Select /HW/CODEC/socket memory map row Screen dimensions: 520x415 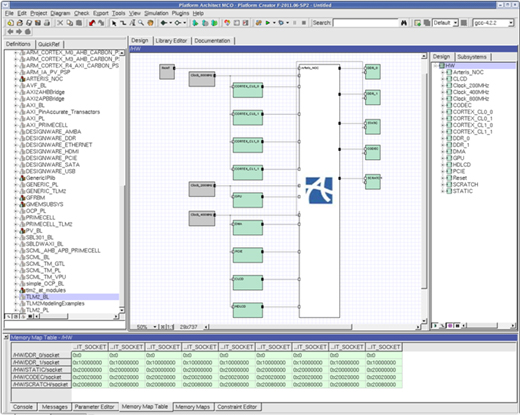point(41,377)
